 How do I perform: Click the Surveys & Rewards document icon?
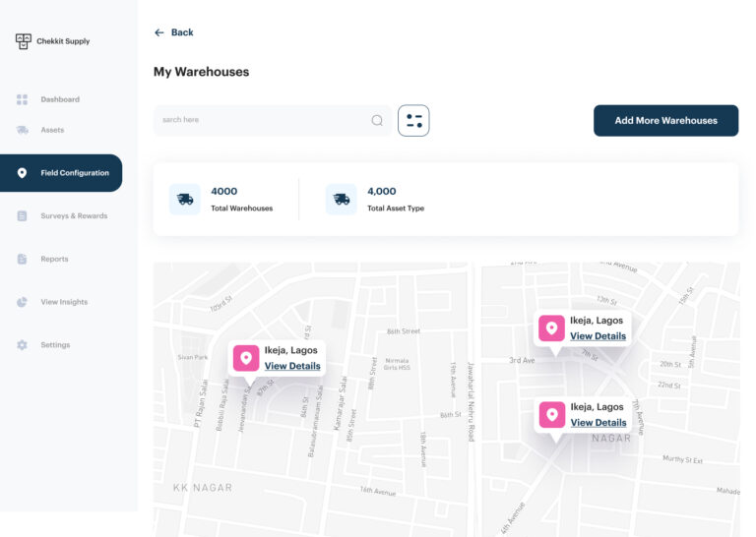[22, 215]
